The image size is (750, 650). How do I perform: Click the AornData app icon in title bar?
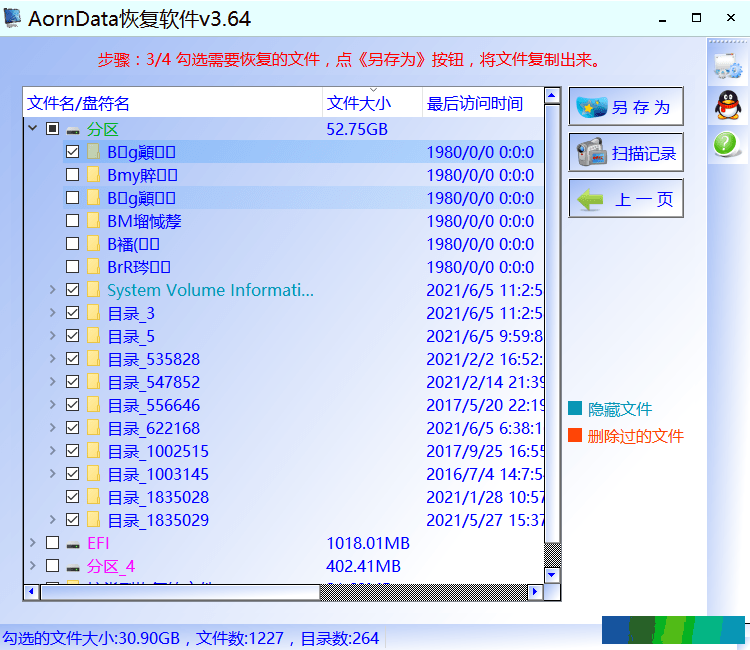pos(12,17)
